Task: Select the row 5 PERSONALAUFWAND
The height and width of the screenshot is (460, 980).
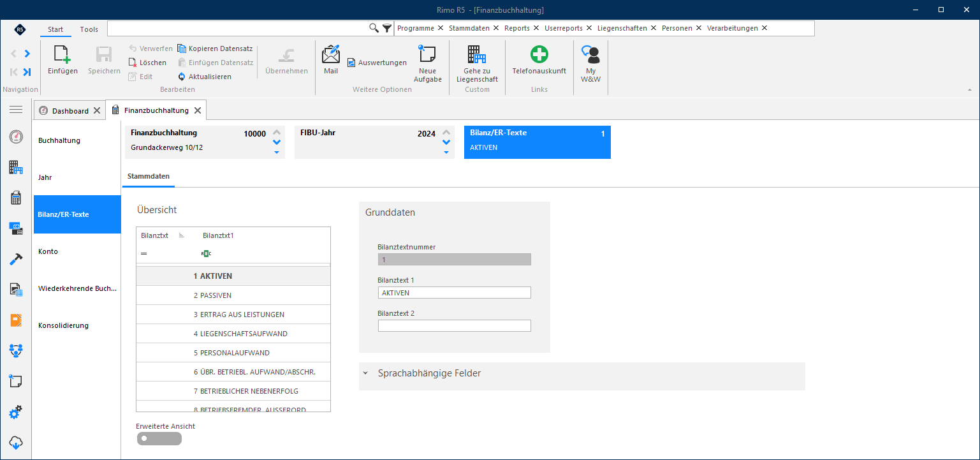Action: pos(233,353)
